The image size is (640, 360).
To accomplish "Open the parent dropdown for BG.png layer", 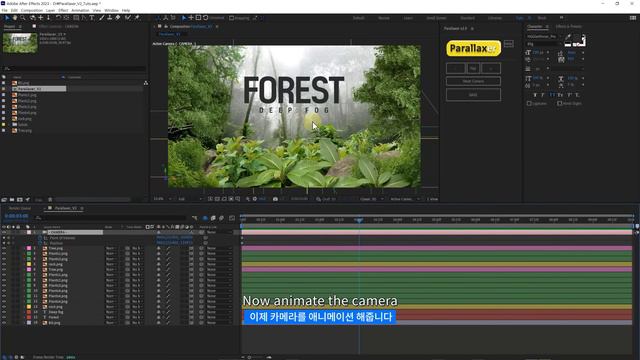I will coord(218,323).
